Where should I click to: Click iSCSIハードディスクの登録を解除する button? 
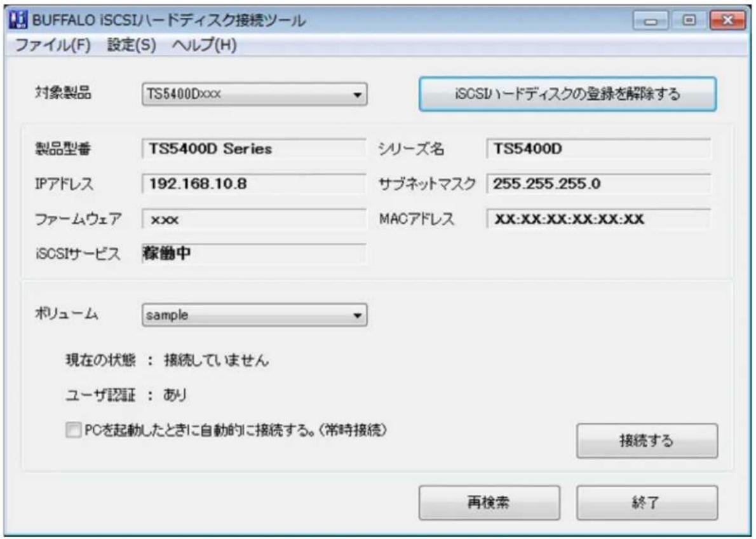(567, 94)
